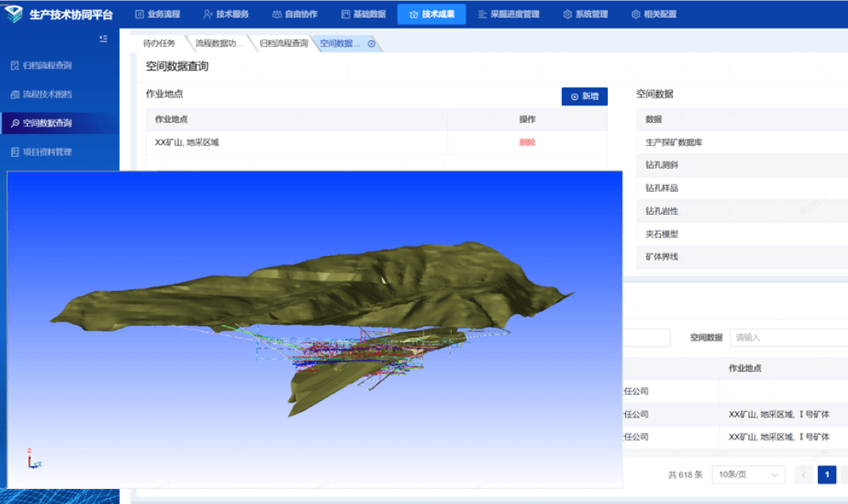The image size is (848, 504).
Task: Click the XYZ axis indicator
Action: [33, 459]
